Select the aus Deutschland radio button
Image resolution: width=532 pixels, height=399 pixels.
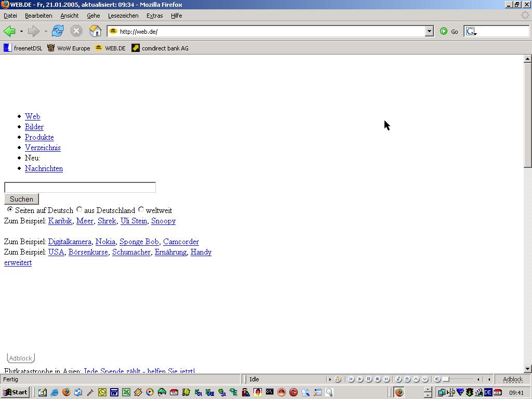point(79,209)
